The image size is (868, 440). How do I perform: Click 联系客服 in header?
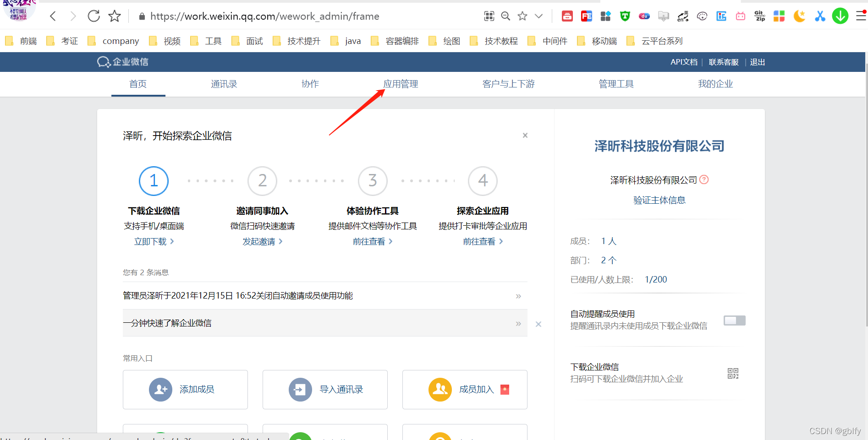[724, 62]
